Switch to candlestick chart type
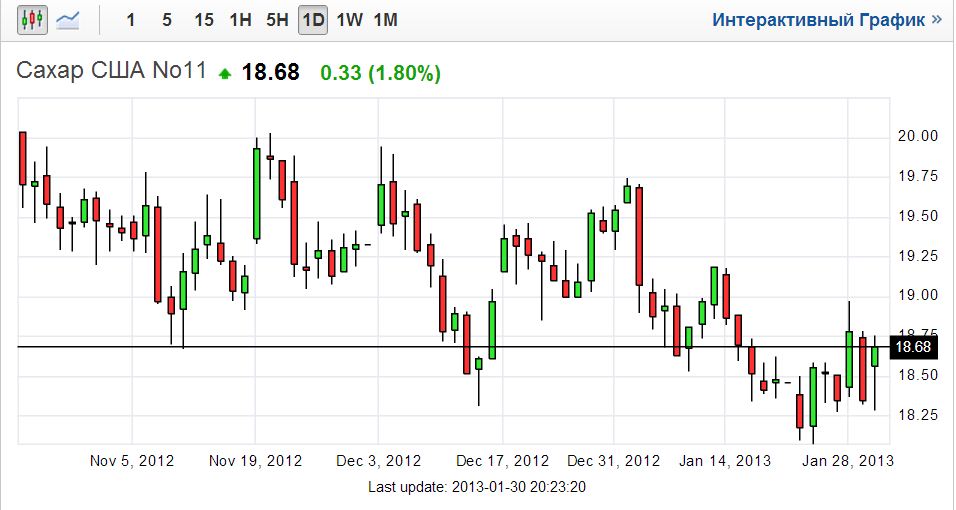 32,20
